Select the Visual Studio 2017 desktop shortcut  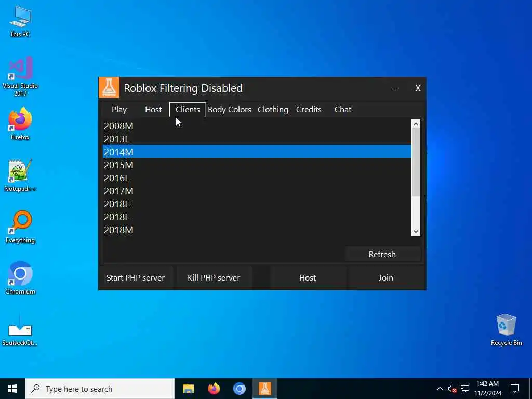click(x=20, y=76)
